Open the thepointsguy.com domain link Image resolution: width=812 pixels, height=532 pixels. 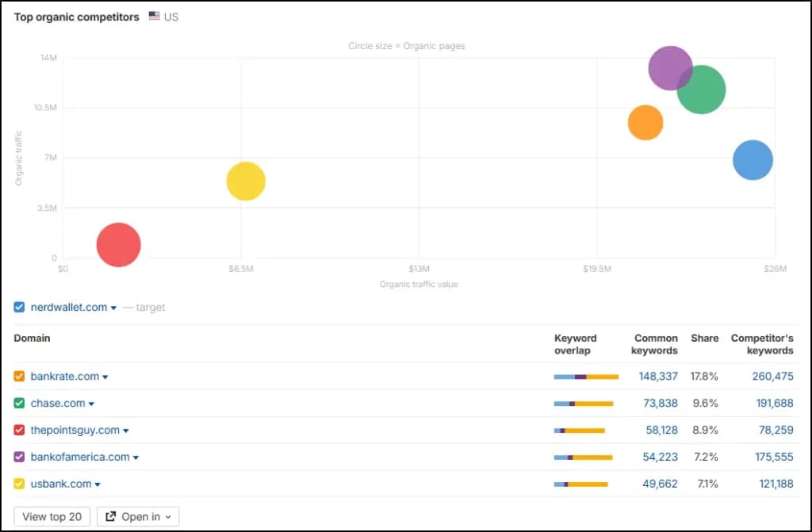75,430
